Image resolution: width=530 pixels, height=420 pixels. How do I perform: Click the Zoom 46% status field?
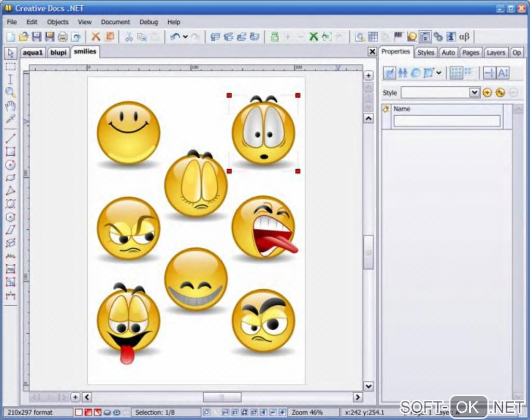point(314,412)
